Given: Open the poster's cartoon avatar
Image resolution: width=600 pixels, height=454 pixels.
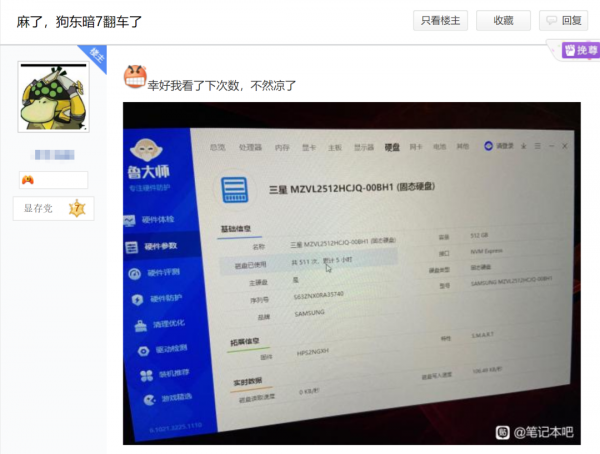Looking at the screenshot, I should (x=54, y=97).
